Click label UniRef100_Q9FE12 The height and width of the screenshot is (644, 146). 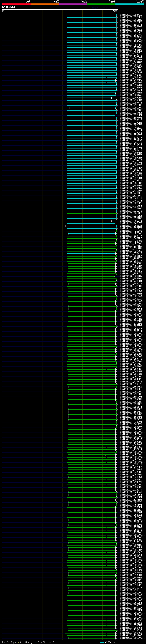click(131, 30)
